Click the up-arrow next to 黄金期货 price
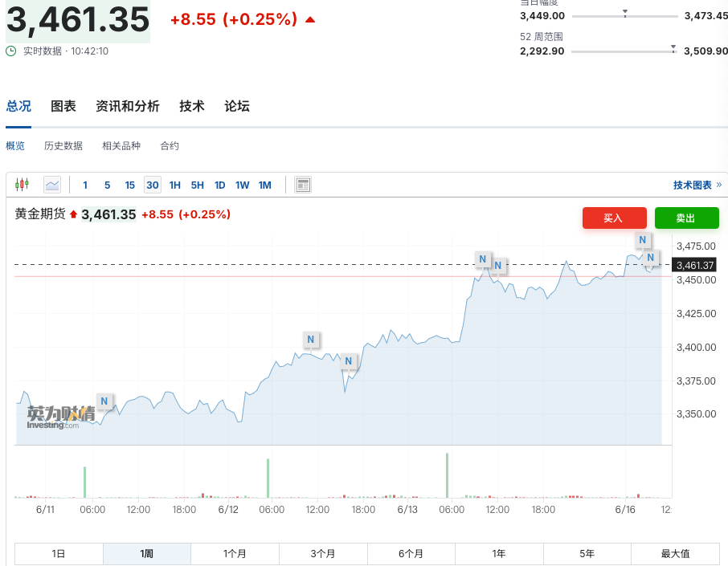 [72, 214]
